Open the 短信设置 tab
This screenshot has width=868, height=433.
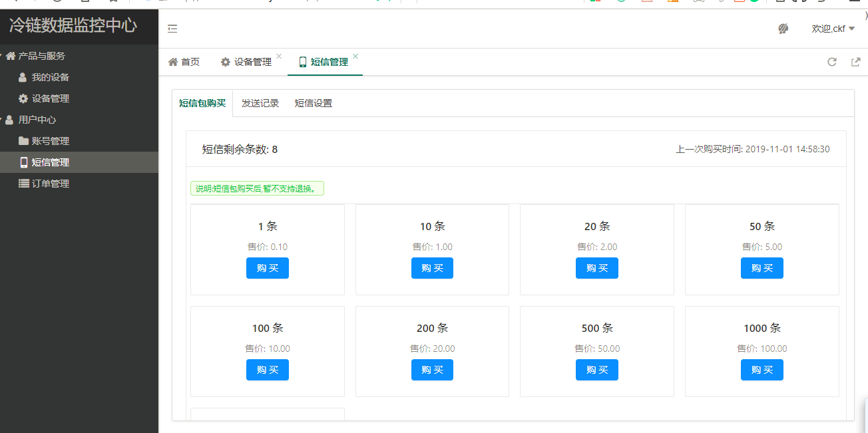[x=314, y=103]
